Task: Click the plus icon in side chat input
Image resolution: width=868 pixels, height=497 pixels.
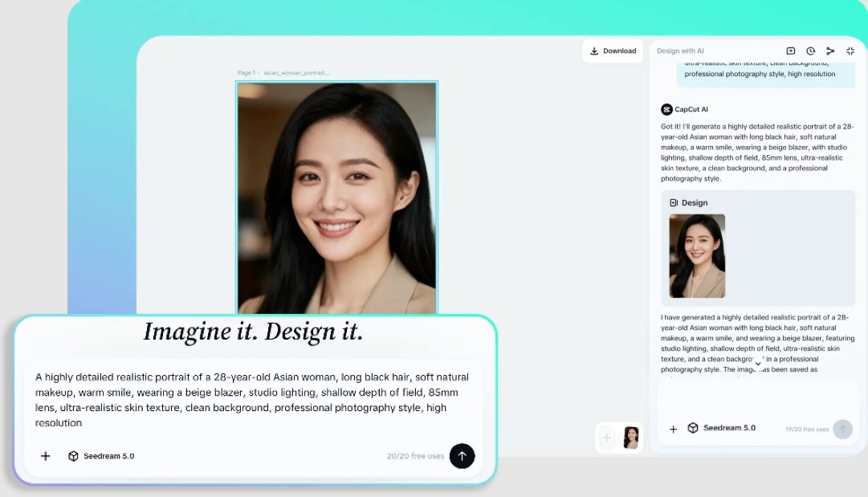Action: coord(673,429)
